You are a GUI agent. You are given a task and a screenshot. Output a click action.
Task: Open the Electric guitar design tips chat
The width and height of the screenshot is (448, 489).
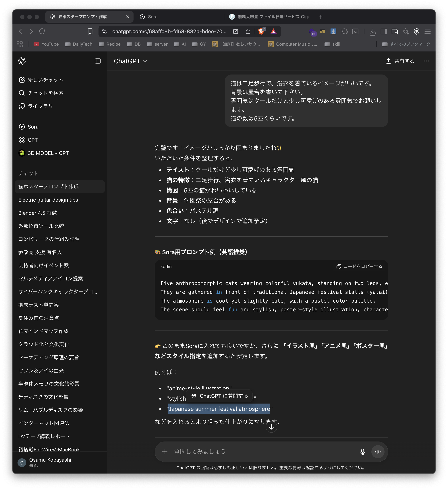click(x=48, y=200)
